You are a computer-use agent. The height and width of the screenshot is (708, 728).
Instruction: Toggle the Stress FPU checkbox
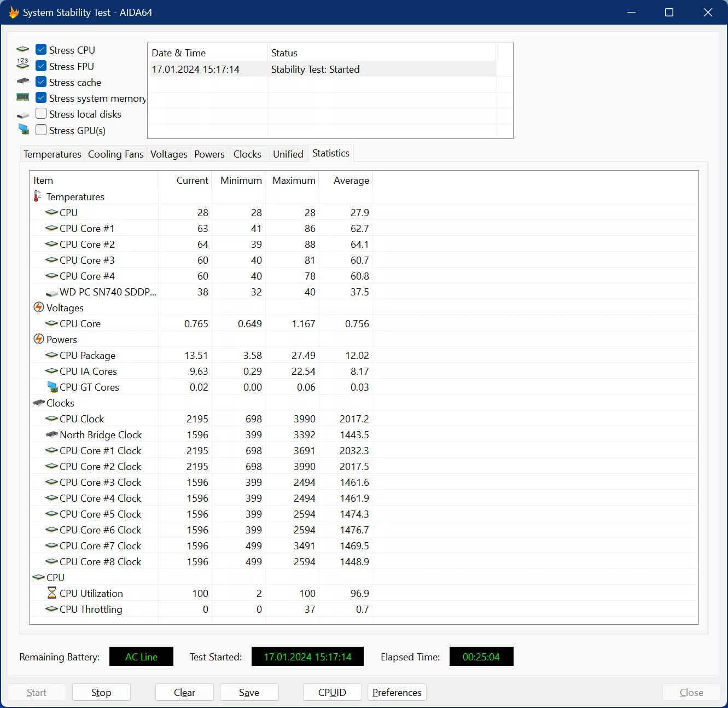(41, 66)
